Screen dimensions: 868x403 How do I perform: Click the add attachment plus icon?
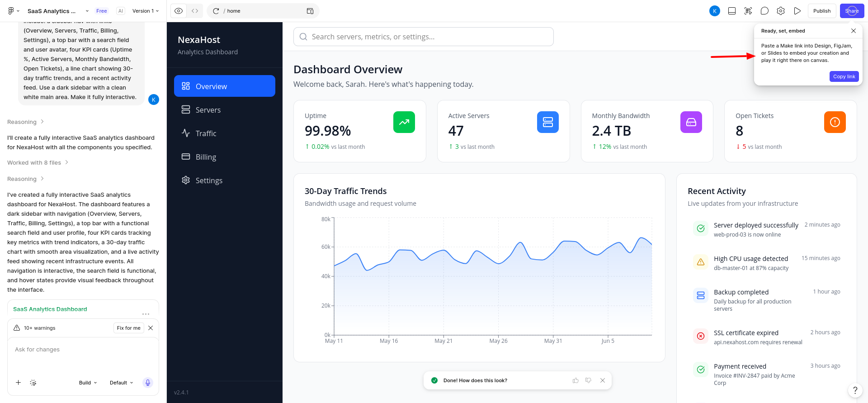(x=19, y=383)
